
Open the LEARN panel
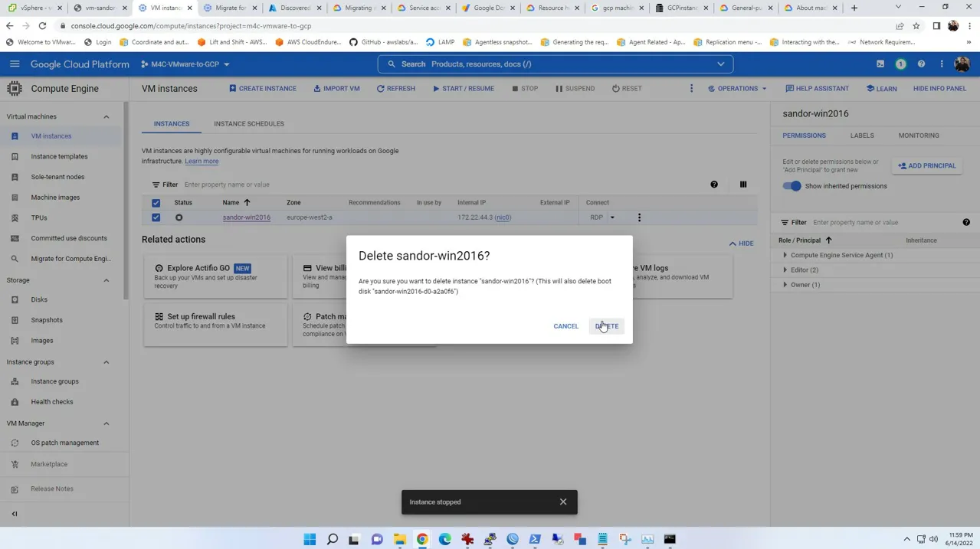coord(882,89)
